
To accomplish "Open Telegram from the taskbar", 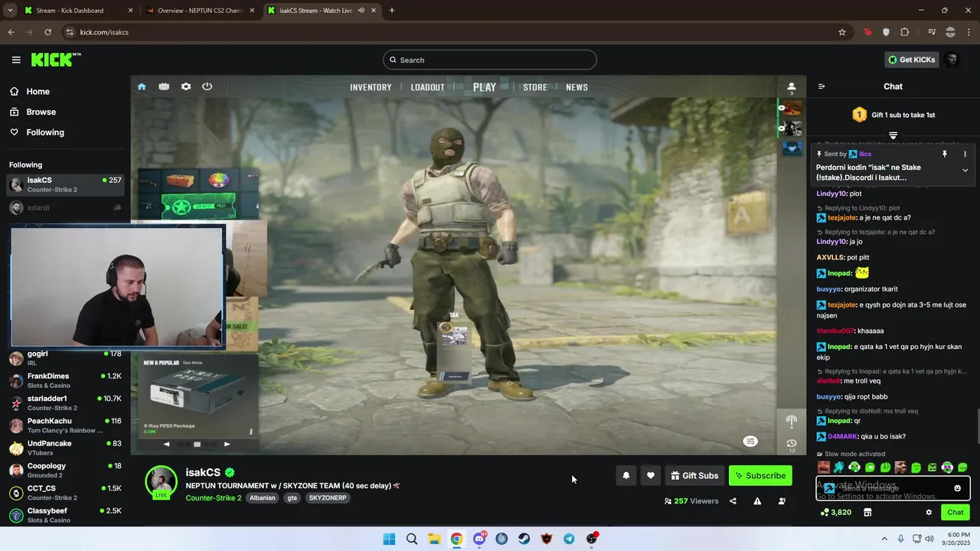I will pos(569,539).
